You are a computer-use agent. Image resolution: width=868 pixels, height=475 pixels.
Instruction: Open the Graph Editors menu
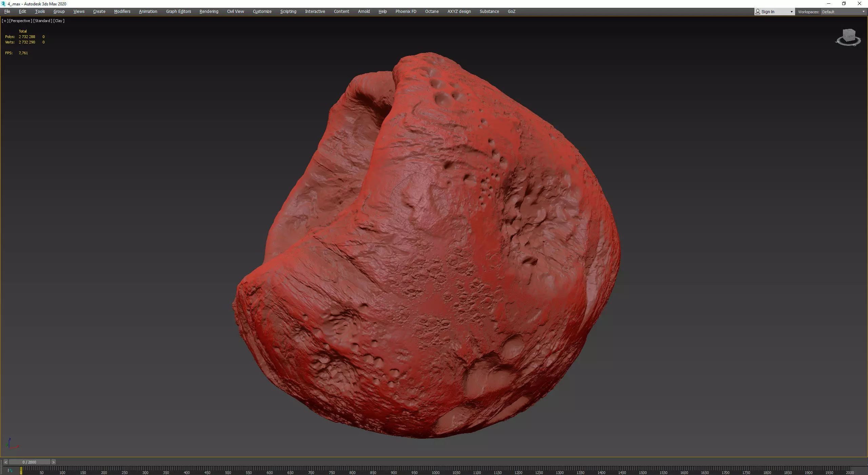coord(178,12)
